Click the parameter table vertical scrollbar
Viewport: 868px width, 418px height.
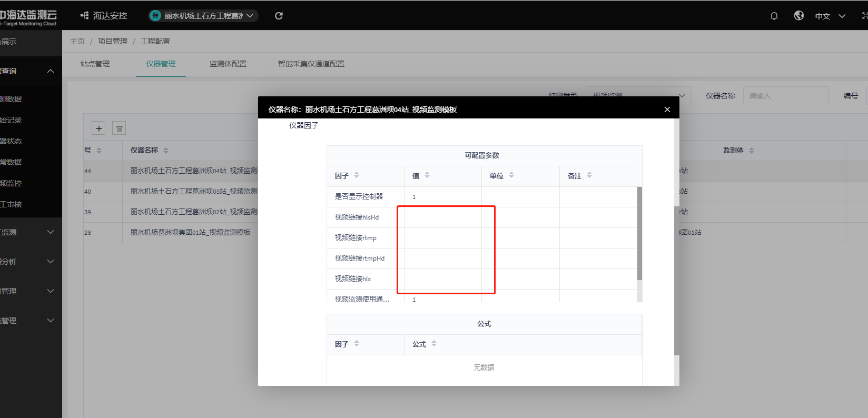click(x=639, y=233)
